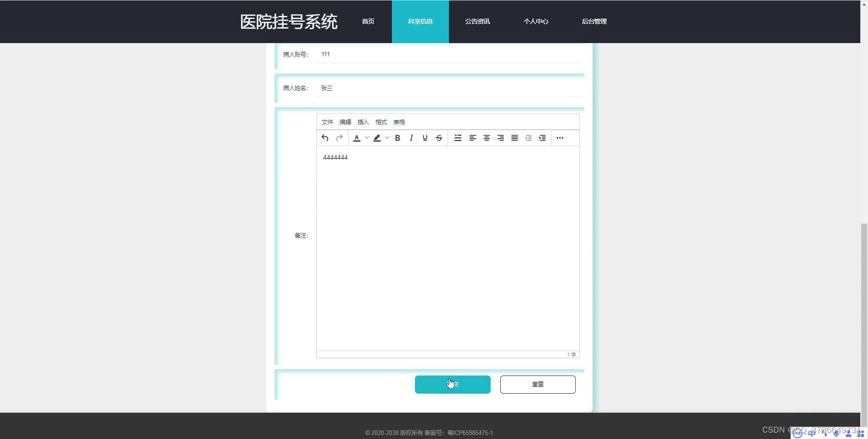Click the input method user icon
This screenshot has height=439, width=868.
click(x=849, y=434)
